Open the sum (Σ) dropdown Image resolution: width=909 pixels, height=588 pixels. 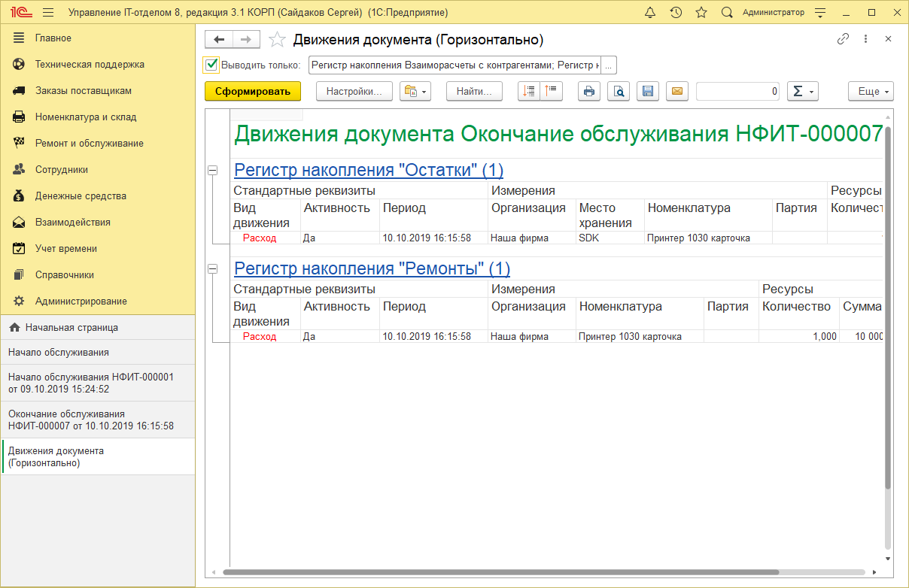802,91
